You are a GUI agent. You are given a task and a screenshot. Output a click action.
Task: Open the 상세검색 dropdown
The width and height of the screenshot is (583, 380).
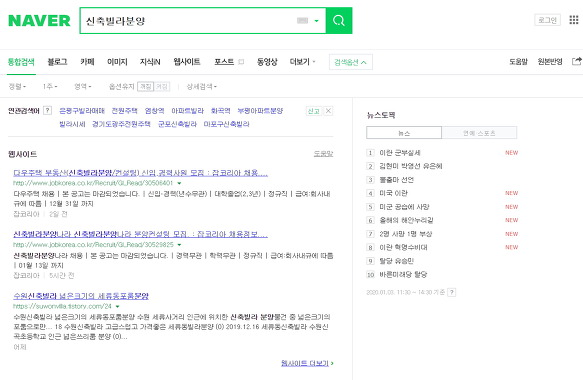pyautogui.click(x=201, y=87)
